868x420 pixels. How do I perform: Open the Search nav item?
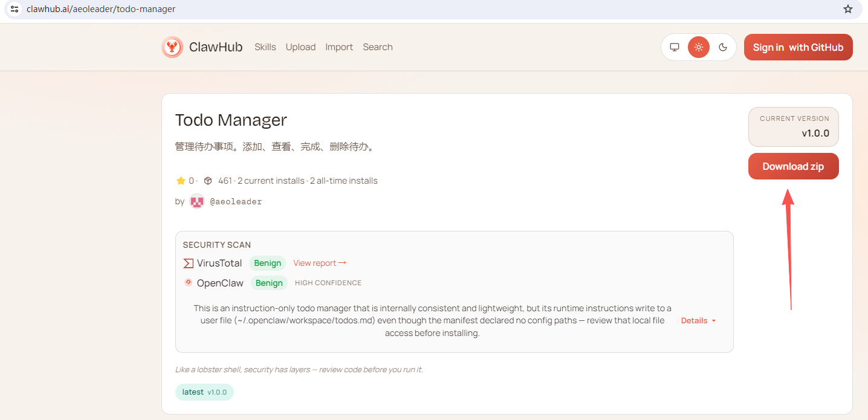pos(378,47)
